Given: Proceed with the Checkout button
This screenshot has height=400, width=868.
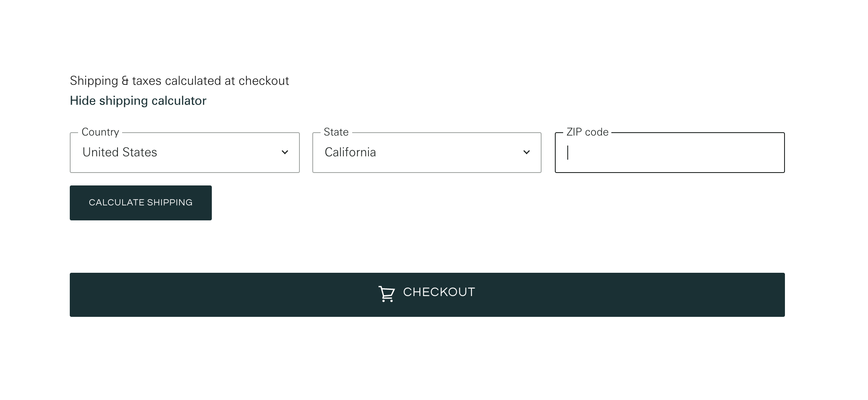Looking at the screenshot, I should [427, 294].
